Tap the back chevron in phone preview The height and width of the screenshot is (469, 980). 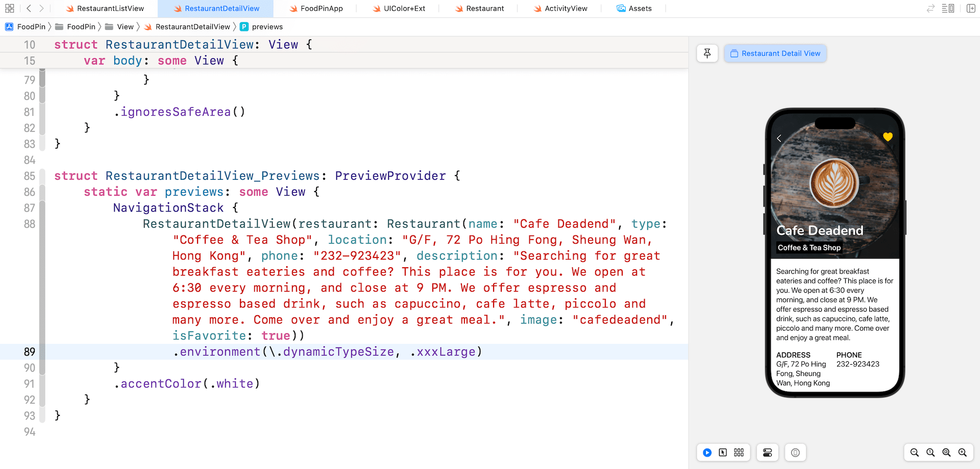(x=779, y=138)
